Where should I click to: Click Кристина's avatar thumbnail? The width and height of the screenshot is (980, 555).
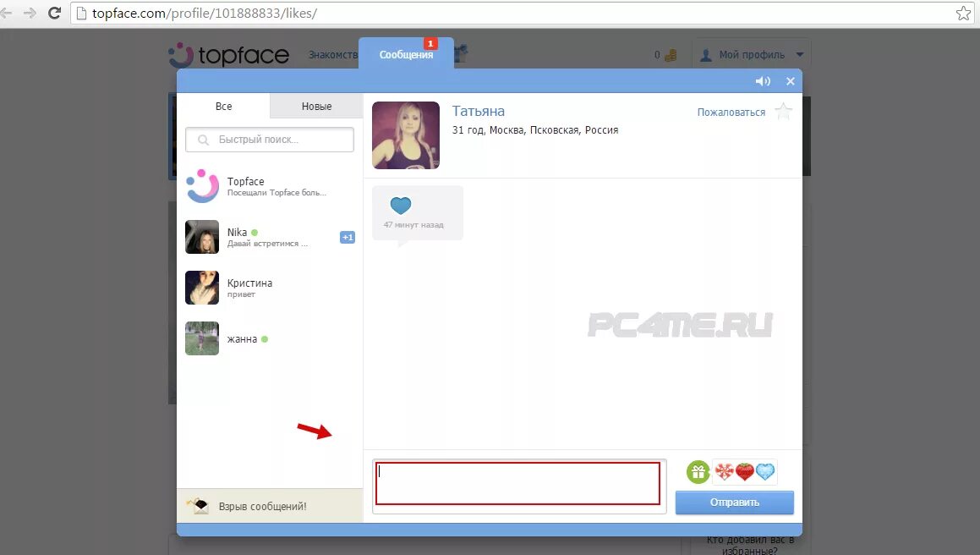click(202, 288)
